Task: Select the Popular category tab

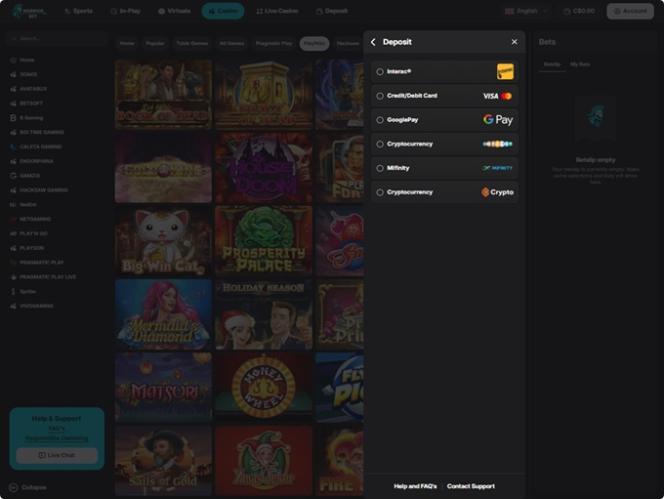Action: [155, 43]
